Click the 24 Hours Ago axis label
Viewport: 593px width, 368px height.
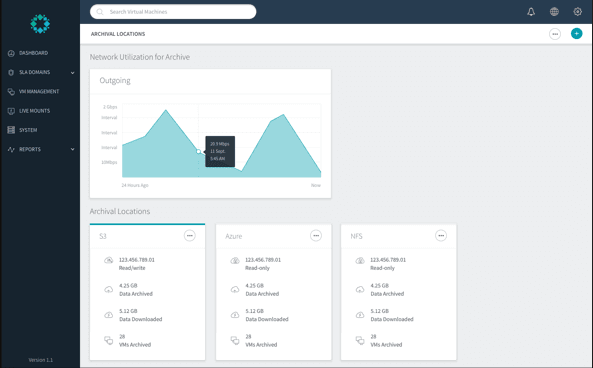[x=135, y=185]
